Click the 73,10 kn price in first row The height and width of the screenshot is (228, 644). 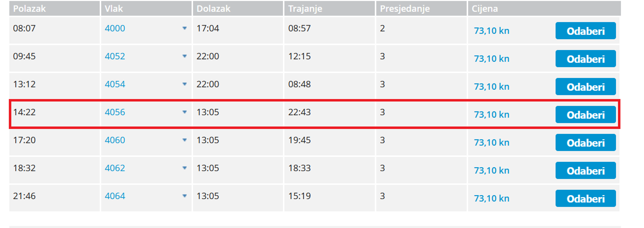[492, 31]
